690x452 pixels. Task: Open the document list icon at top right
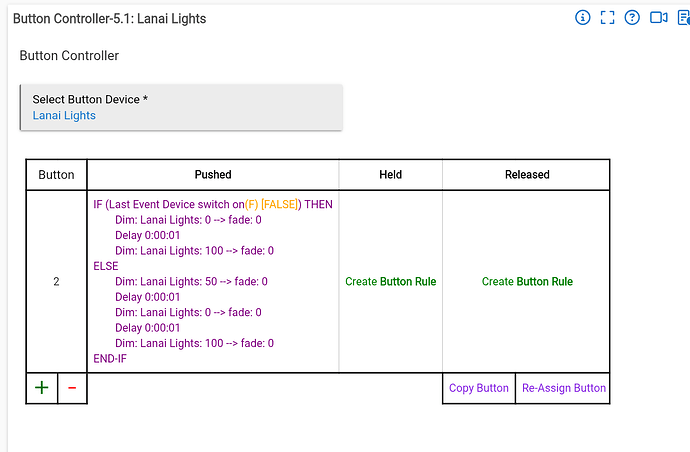pos(683,18)
